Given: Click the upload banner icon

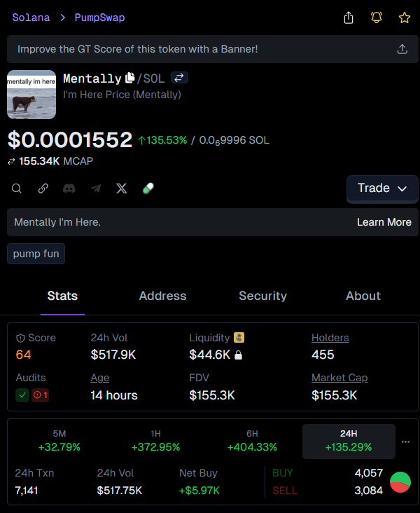Looking at the screenshot, I should (402, 49).
